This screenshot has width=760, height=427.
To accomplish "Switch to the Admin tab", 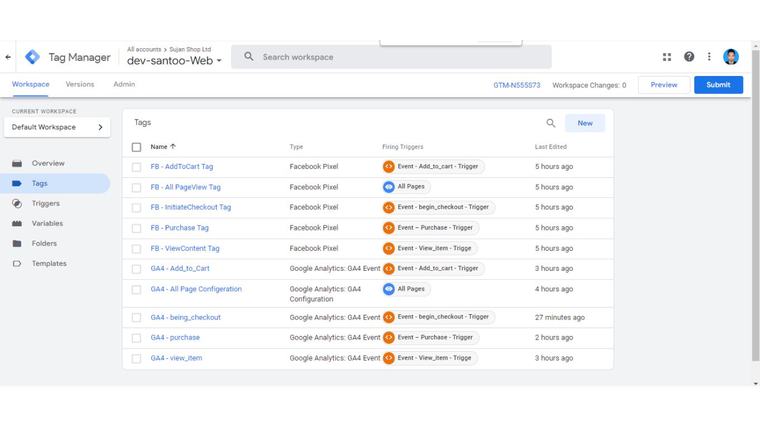I will tap(124, 85).
